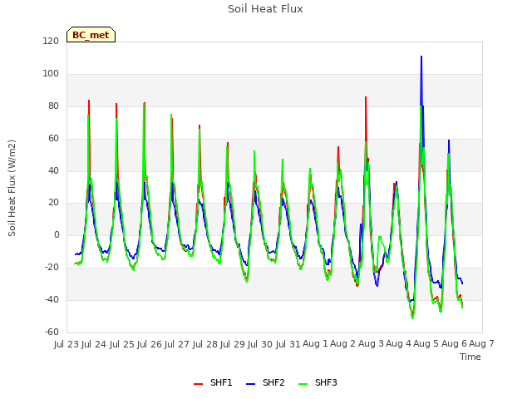Click the Jul 23 x-axis date label

66,344
